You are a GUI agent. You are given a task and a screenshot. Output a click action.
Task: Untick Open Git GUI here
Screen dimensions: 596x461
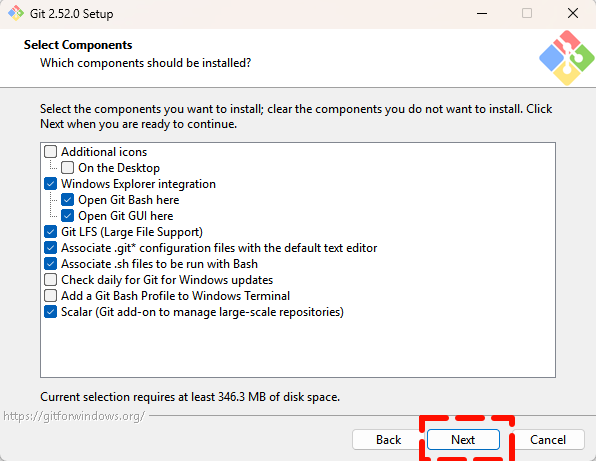coord(68,215)
